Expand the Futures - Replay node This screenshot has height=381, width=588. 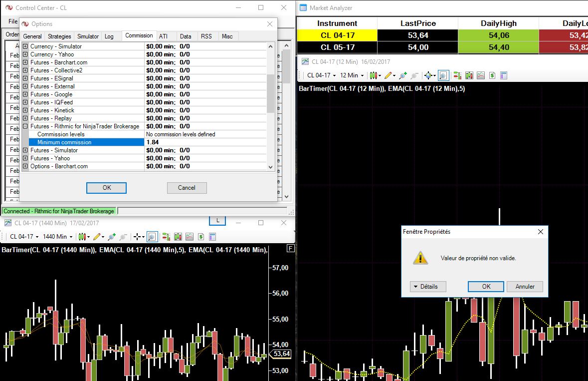pyautogui.click(x=25, y=118)
